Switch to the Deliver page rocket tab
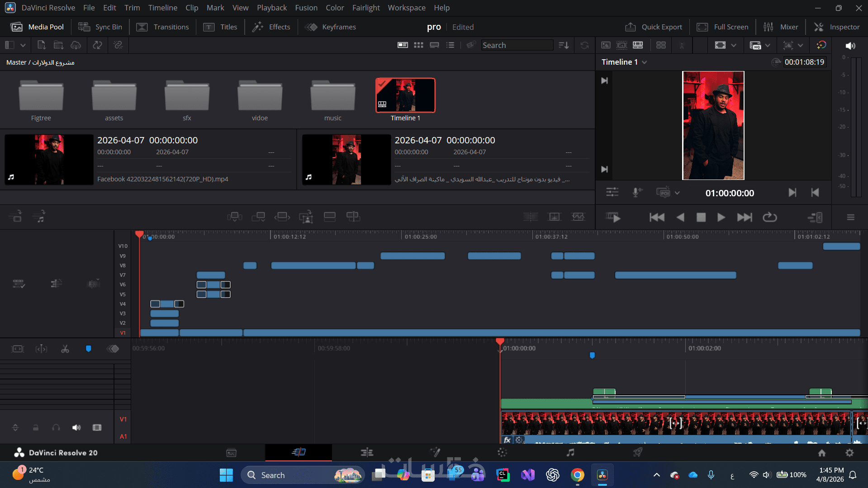Viewport: 868px width, 488px height. point(638,452)
